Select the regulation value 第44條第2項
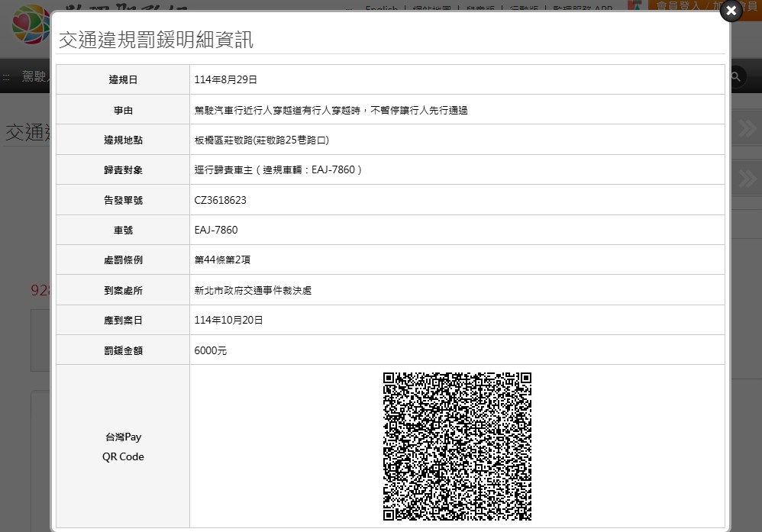This screenshot has width=762, height=532. [222, 260]
